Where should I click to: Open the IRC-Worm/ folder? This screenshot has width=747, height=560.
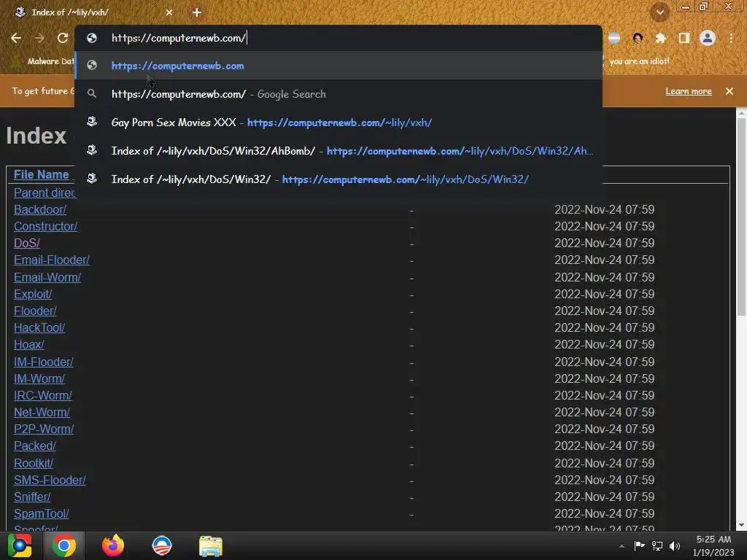(43, 395)
